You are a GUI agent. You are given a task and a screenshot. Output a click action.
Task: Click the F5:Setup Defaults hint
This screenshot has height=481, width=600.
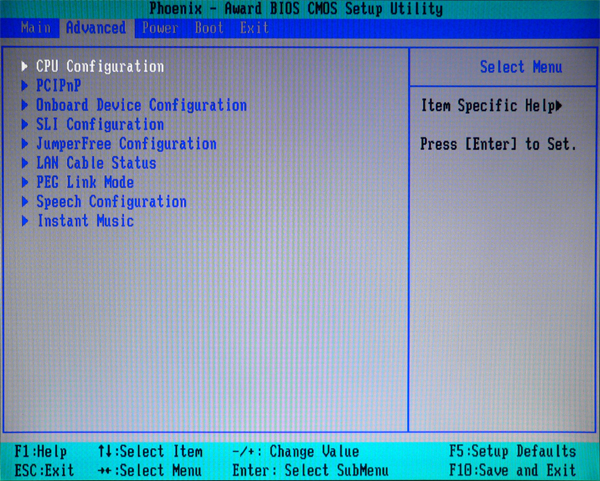pyautogui.click(x=513, y=452)
